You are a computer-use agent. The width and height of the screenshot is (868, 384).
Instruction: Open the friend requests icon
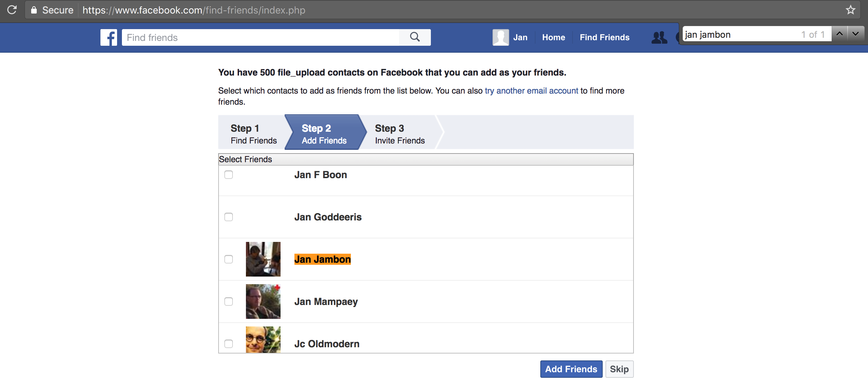[659, 37]
